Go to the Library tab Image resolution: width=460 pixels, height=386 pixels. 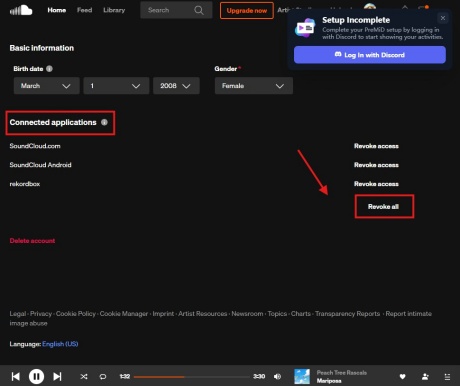tap(114, 10)
